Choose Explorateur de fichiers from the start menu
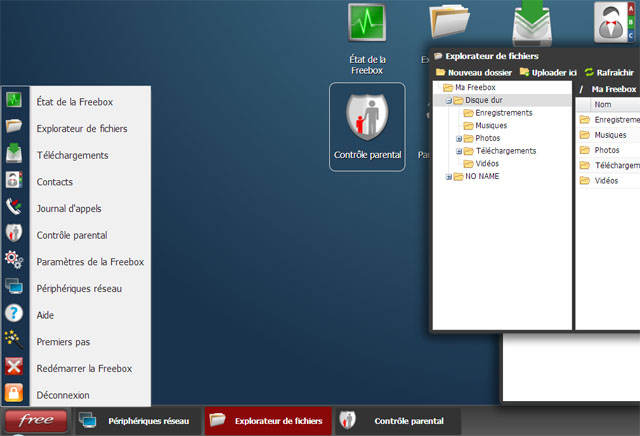Screen dimensions: 640x436 click(x=82, y=129)
